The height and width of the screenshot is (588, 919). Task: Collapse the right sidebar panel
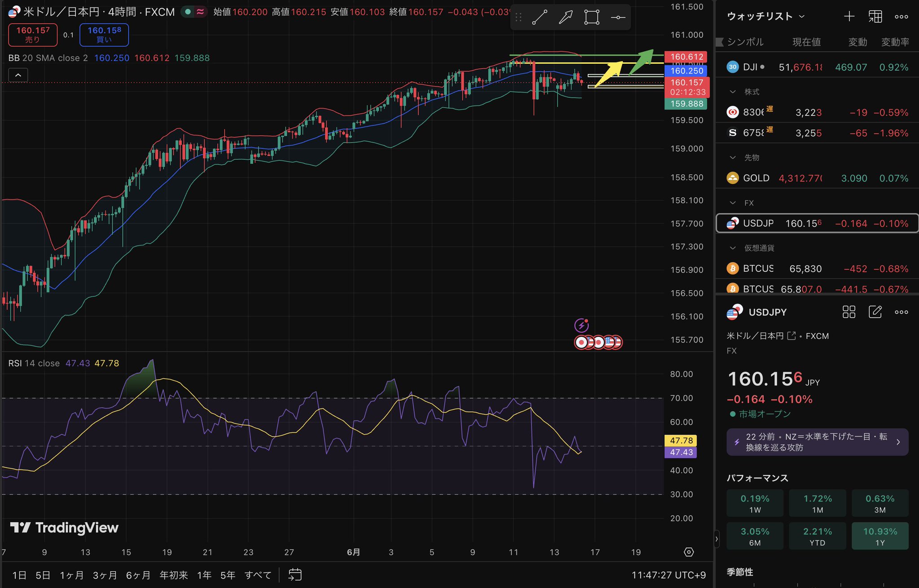click(717, 539)
